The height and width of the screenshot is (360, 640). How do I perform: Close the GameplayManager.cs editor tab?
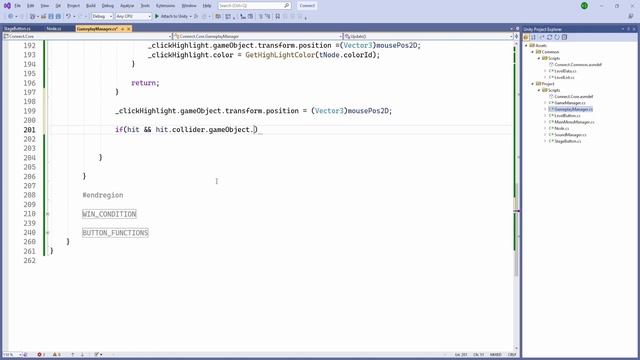(x=129, y=29)
